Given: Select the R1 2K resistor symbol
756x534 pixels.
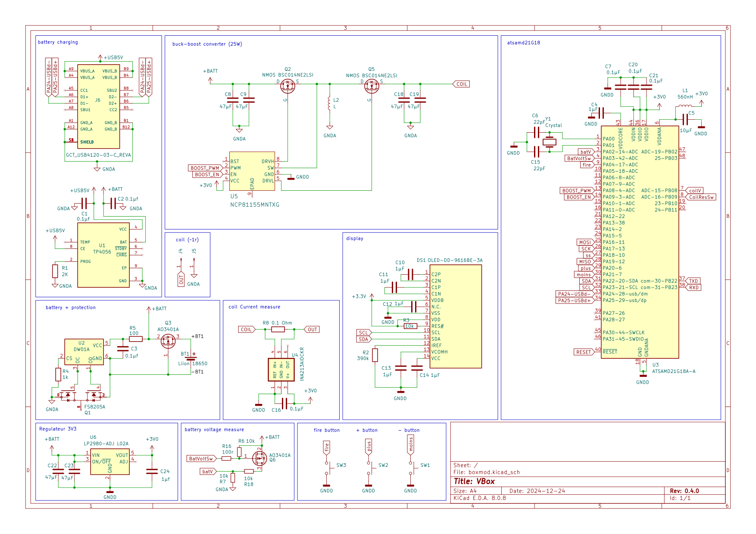Looking at the screenshot, I should point(55,271).
